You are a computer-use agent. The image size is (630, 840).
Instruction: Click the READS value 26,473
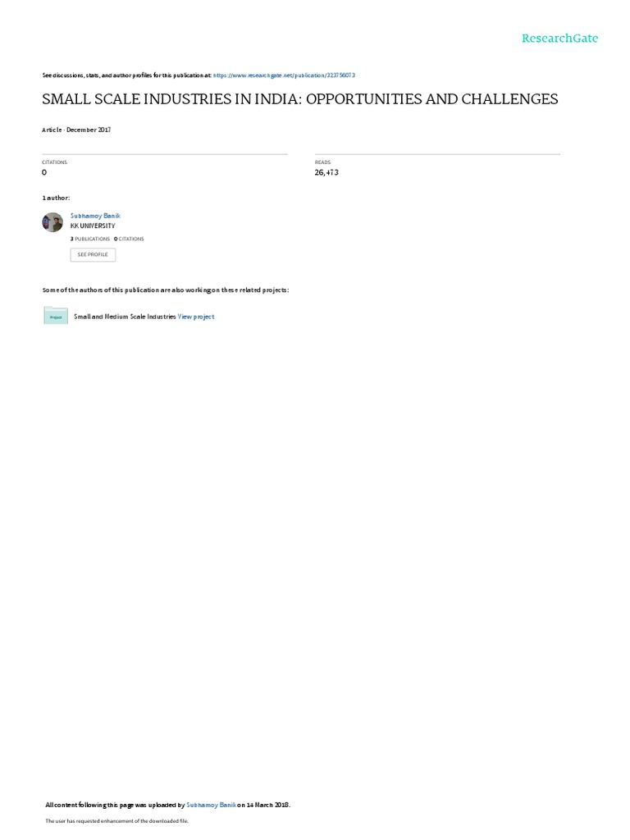(326, 172)
